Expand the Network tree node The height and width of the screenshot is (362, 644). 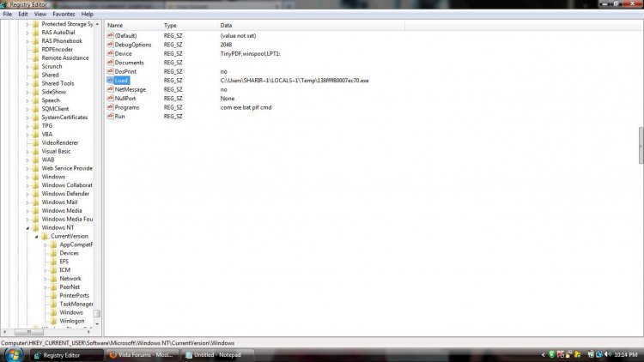tap(46, 279)
